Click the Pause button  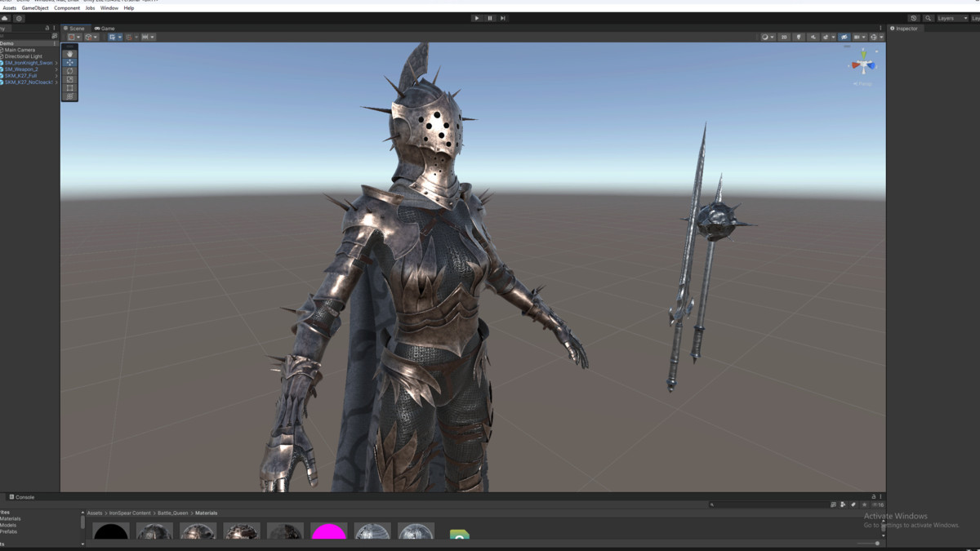click(490, 18)
